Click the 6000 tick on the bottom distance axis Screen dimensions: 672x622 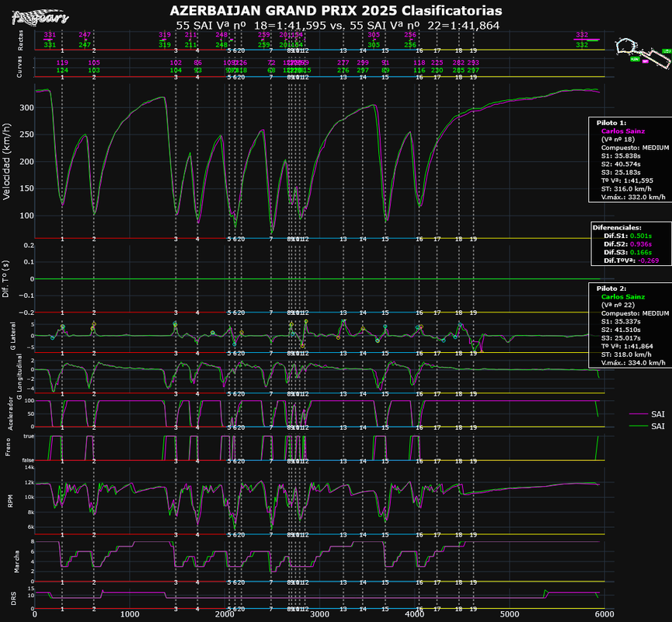coord(604,614)
